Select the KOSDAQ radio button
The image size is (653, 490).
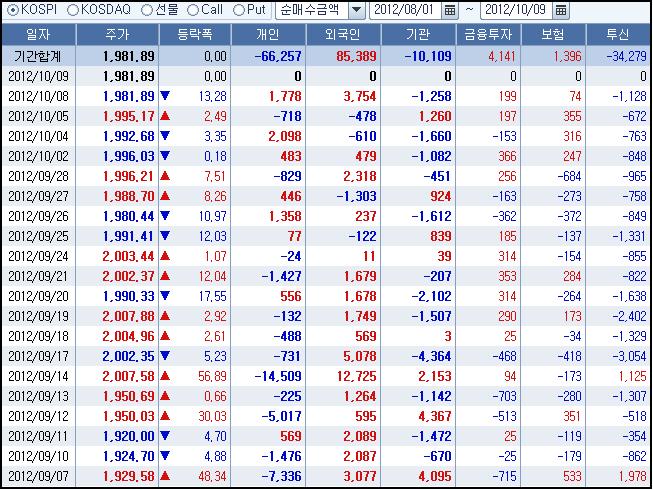tap(73, 10)
